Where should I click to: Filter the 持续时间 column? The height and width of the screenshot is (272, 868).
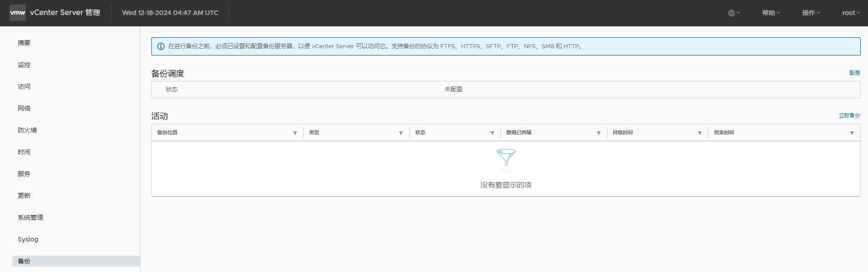click(x=700, y=133)
